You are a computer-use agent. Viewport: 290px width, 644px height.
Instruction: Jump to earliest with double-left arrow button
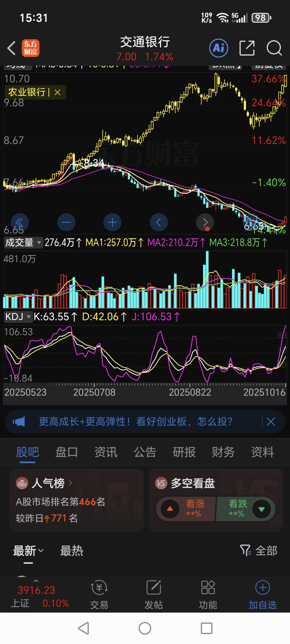20,222
